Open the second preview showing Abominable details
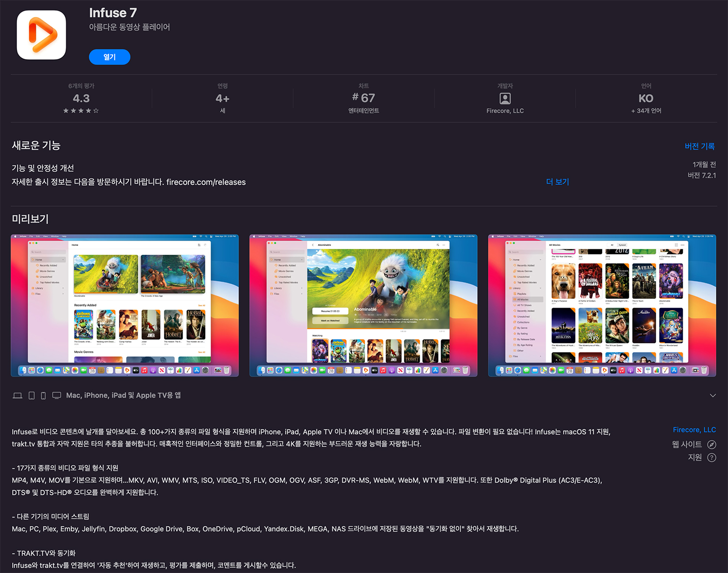The height and width of the screenshot is (573, 728). pos(364,305)
